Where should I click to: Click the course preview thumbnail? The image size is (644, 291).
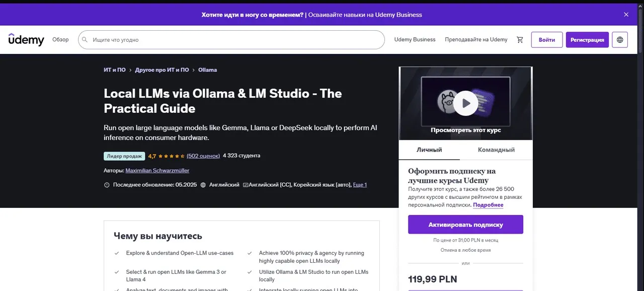(x=465, y=103)
